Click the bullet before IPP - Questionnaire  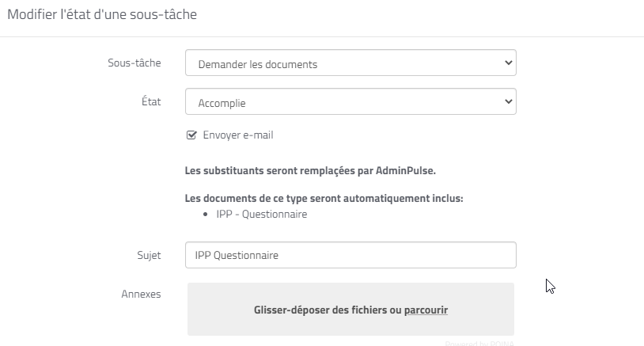pyautogui.click(x=206, y=214)
